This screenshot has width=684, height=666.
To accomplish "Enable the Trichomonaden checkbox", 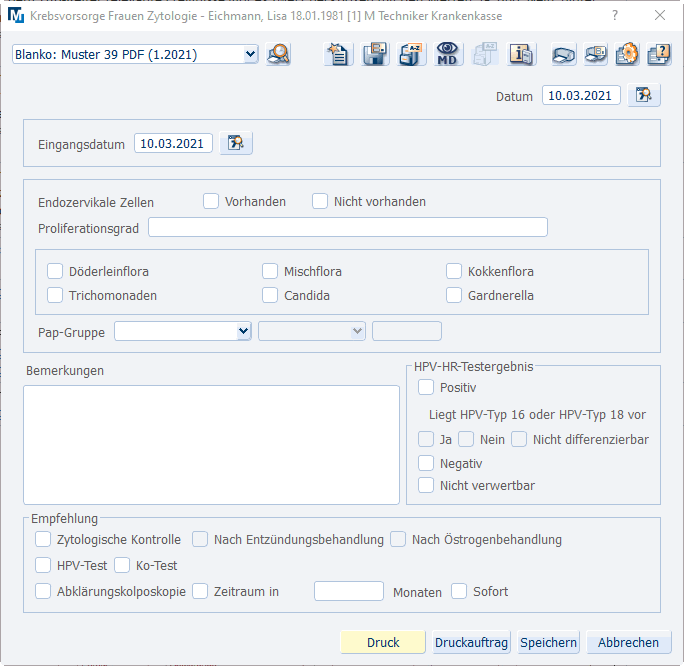I will [55, 295].
